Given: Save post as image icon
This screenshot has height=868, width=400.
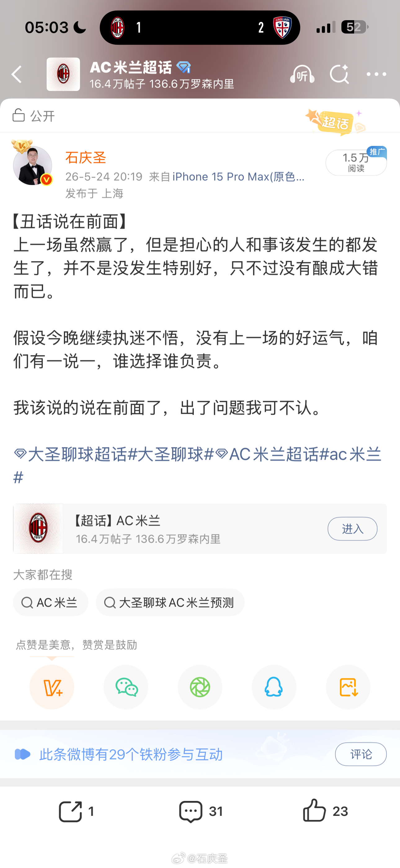Looking at the screenshot, I should pos(348,687).
